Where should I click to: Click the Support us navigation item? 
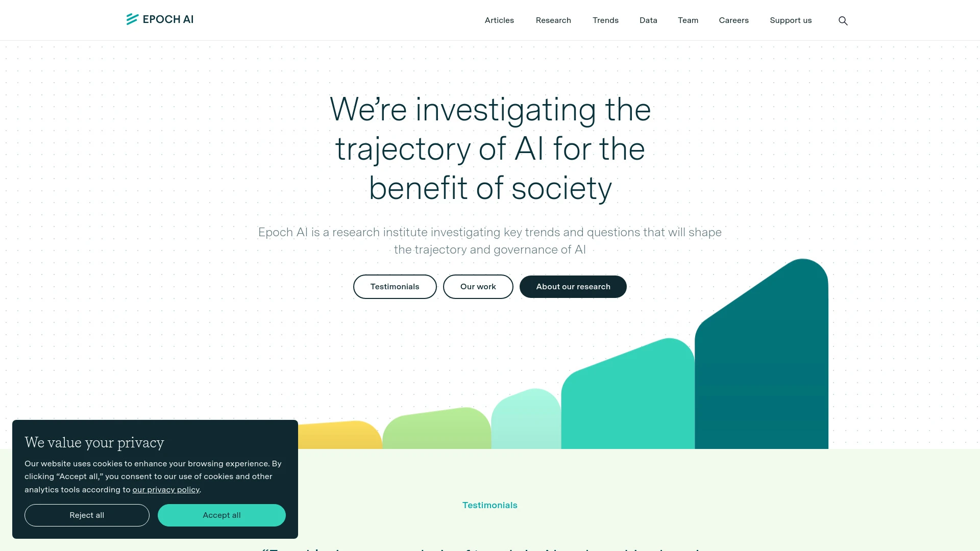point(791,20)
